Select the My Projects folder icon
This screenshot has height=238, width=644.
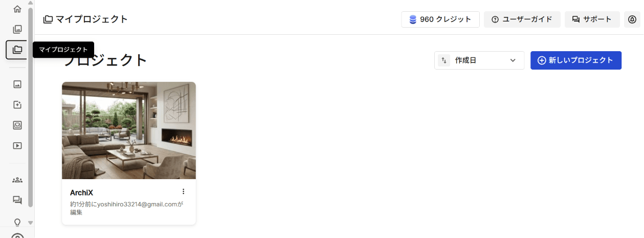tap(17, 50)
